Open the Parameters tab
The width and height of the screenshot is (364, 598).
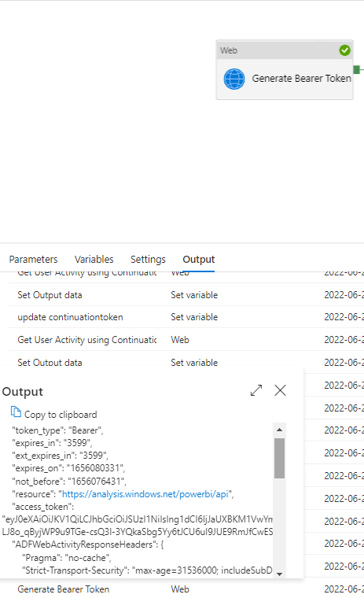(33, 260)
